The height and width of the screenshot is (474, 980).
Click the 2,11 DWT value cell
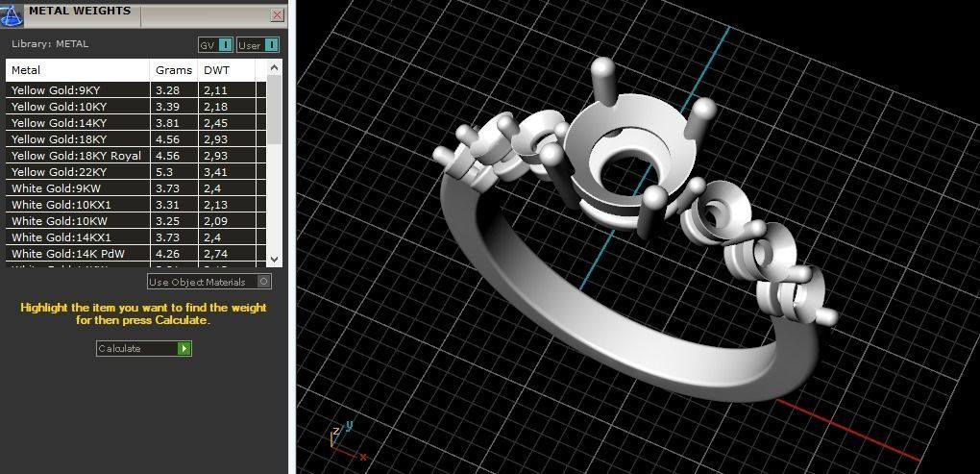point(227,90)
